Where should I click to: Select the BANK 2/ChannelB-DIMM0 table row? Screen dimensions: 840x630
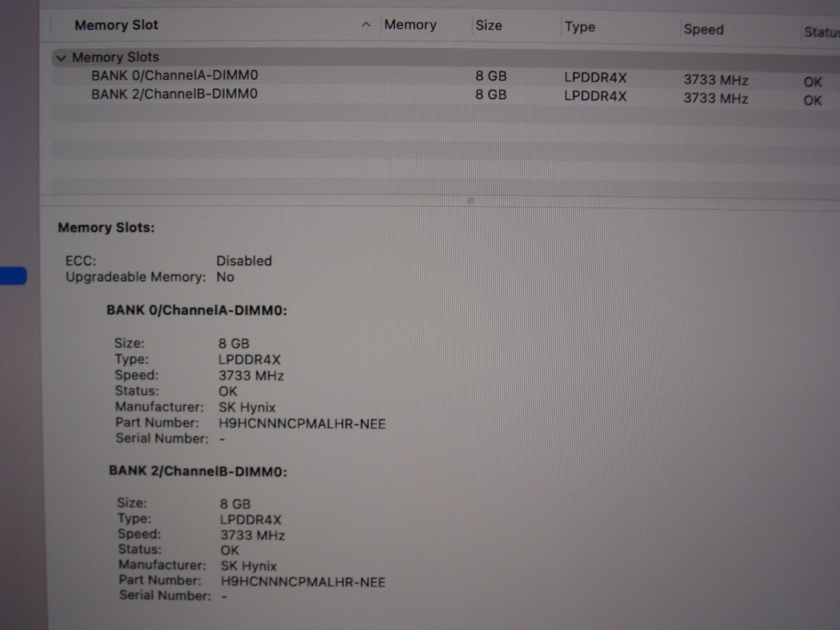174,94
